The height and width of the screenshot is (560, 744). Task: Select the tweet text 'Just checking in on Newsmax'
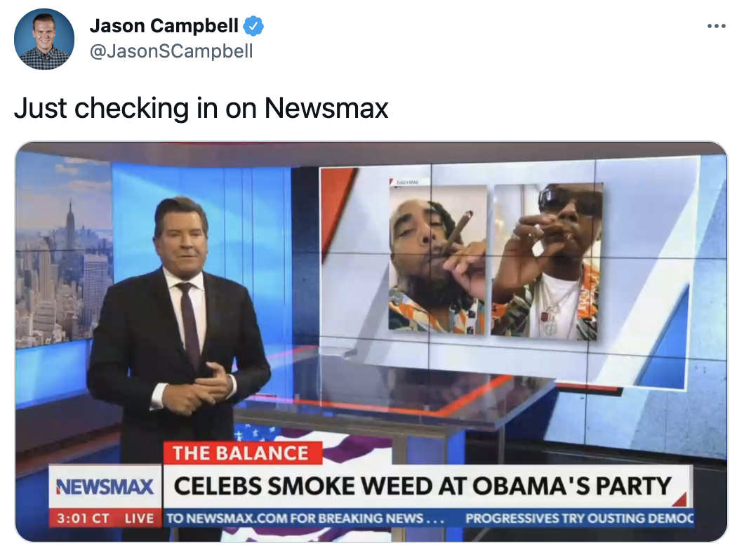pos(201,108)
